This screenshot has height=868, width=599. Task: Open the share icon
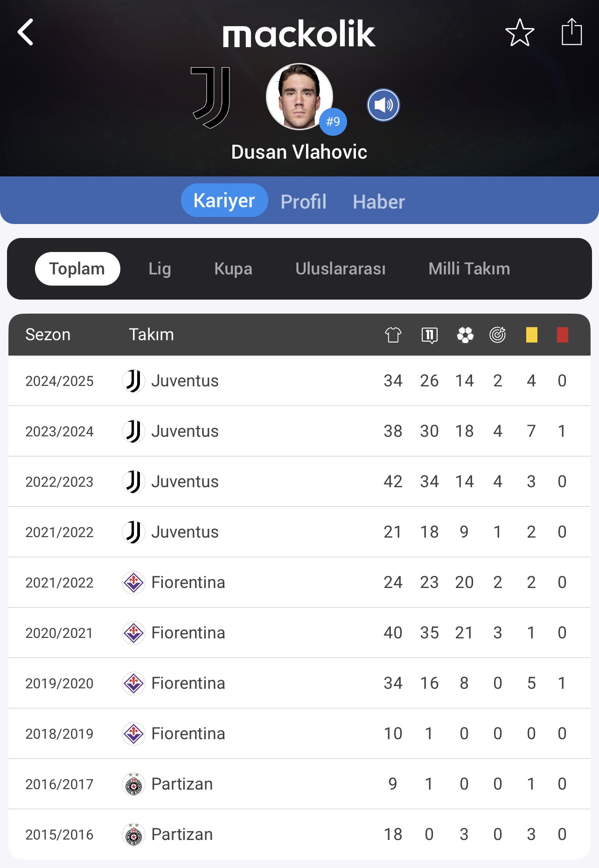571,32
